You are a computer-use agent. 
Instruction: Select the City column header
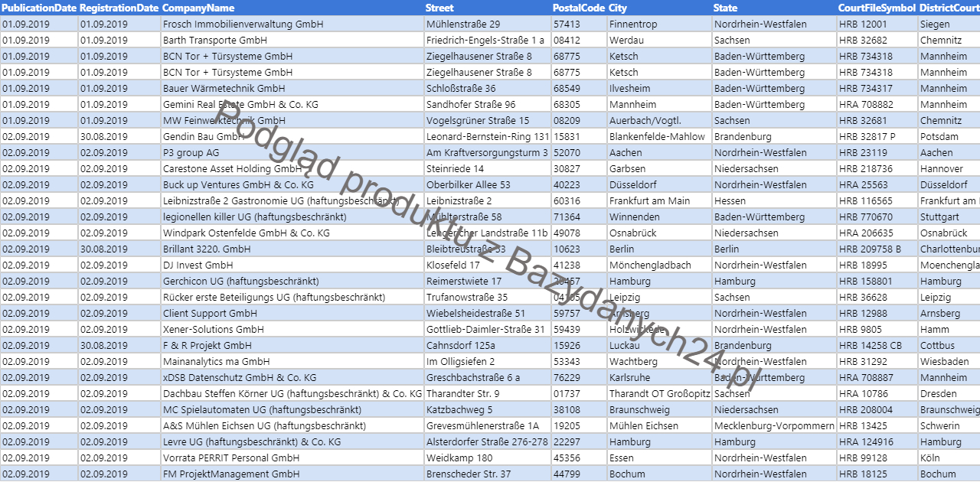pos(659,8)
